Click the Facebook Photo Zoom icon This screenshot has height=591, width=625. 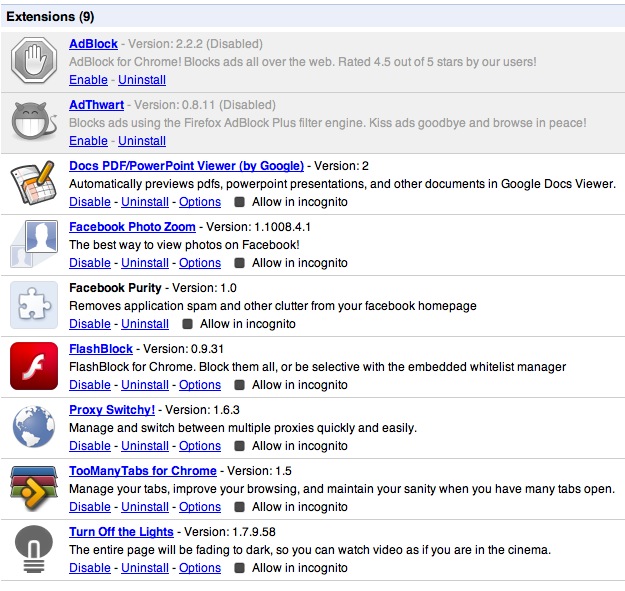[33, 245]
